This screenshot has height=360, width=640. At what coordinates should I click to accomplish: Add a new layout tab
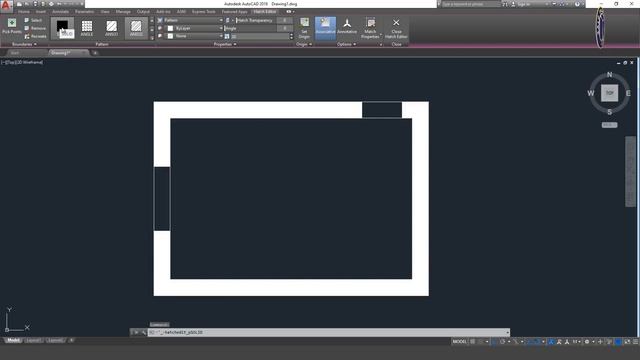click(71, 340)
